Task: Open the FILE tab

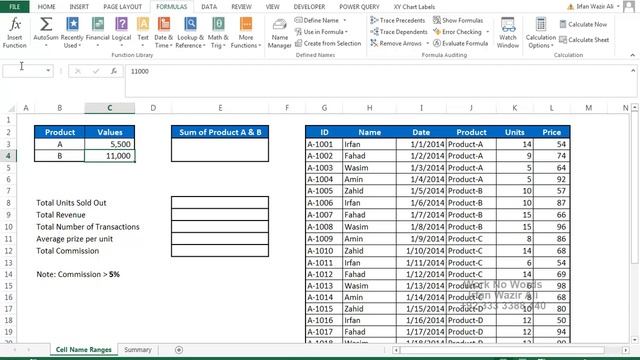Action: click(x=15, y=7)
